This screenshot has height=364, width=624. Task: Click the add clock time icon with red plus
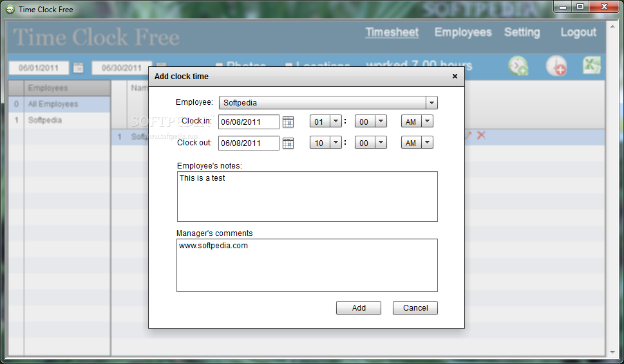(x=556, y=66)
